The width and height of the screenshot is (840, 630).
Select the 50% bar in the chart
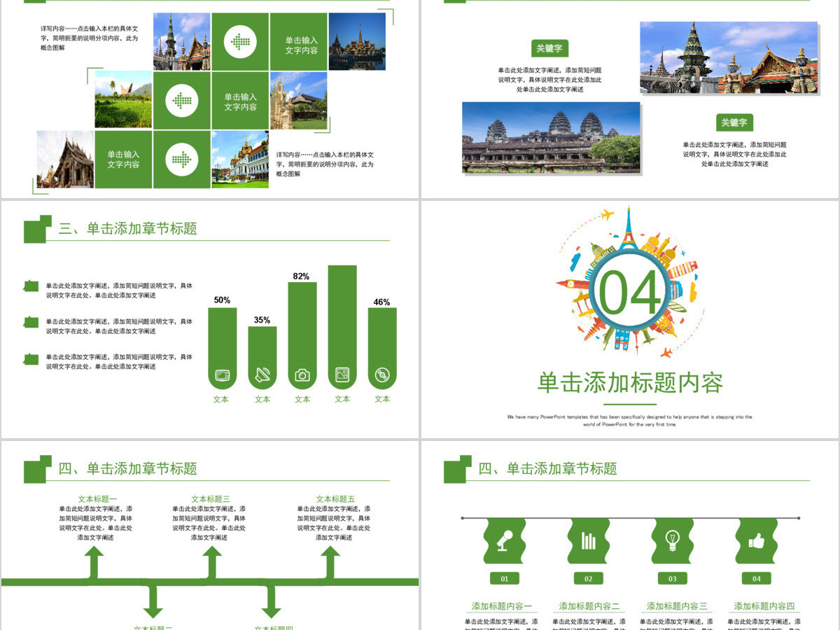point(222,349)
